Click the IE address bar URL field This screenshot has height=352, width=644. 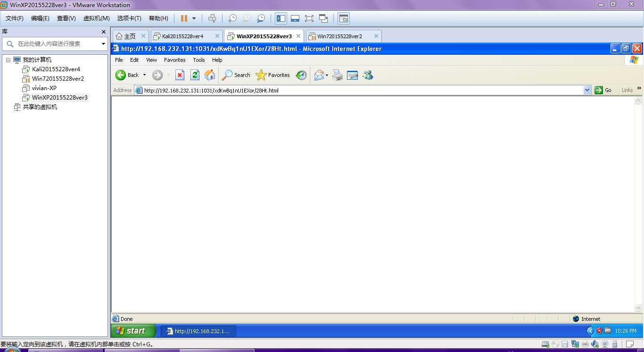click(x=359, y=90)
